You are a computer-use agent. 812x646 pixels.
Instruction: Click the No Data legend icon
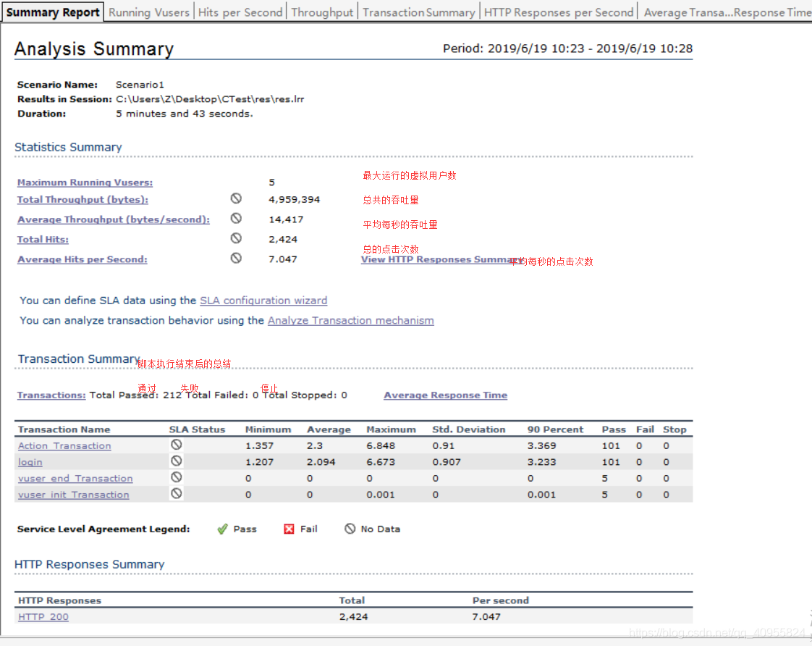click(x=350, y=529)
